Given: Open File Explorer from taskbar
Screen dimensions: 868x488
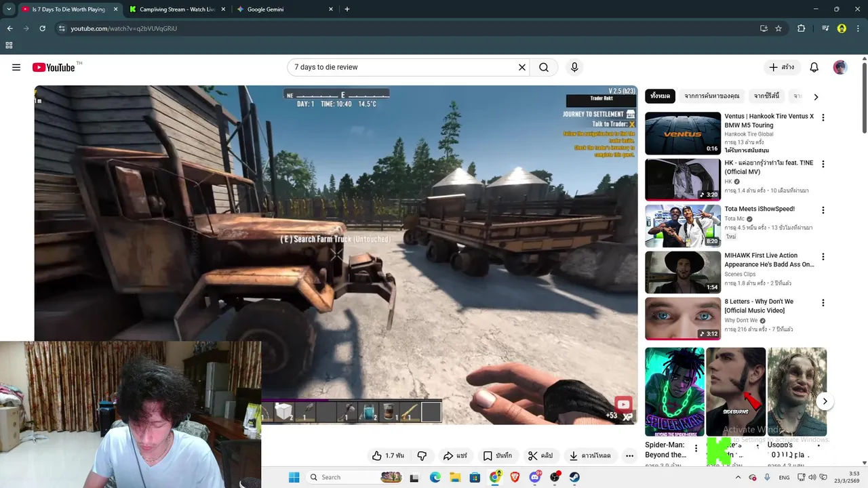Looking at the screenshot, I should coord(455,477).
